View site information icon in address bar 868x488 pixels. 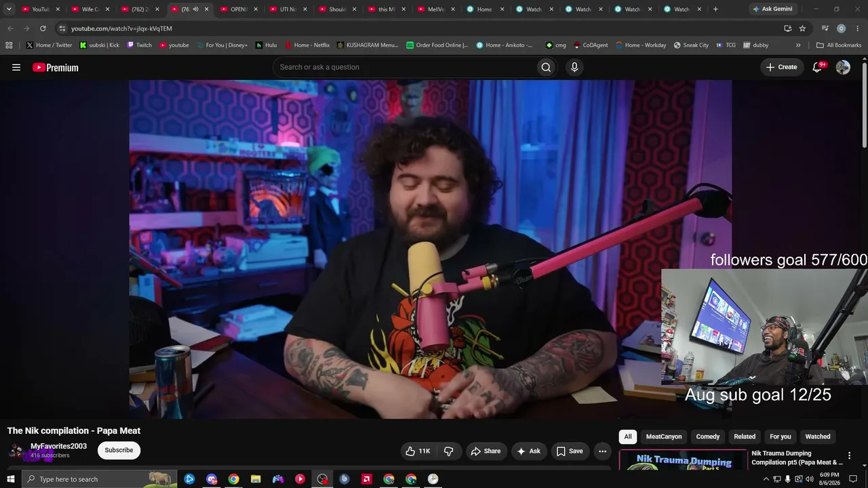pyautogui.click(x=62, y=28)
